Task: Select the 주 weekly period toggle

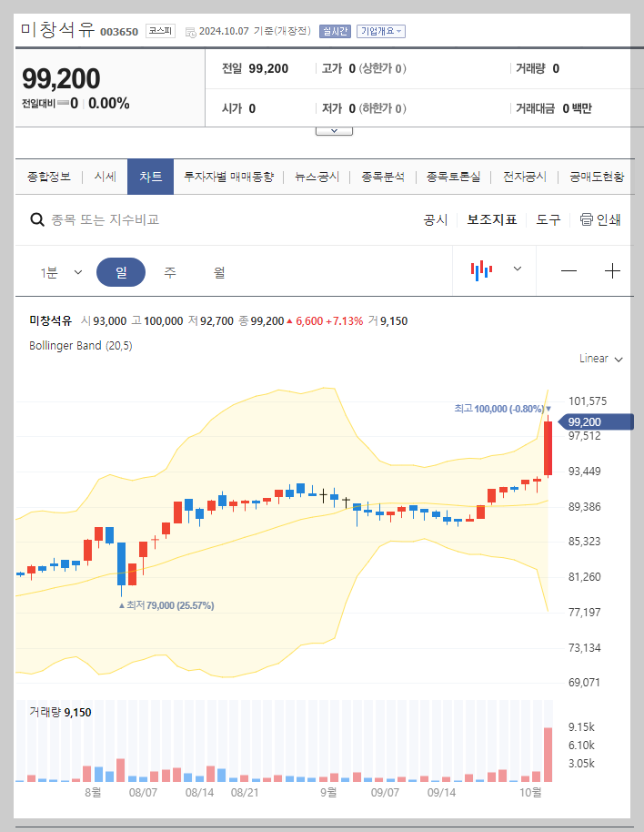Action: point(169,271)
